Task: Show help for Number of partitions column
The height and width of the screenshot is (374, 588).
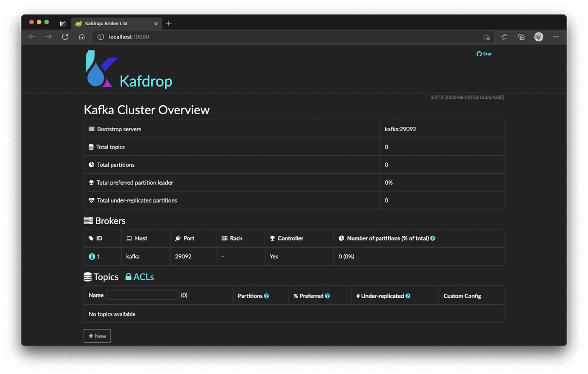Action: coord(433,238)
